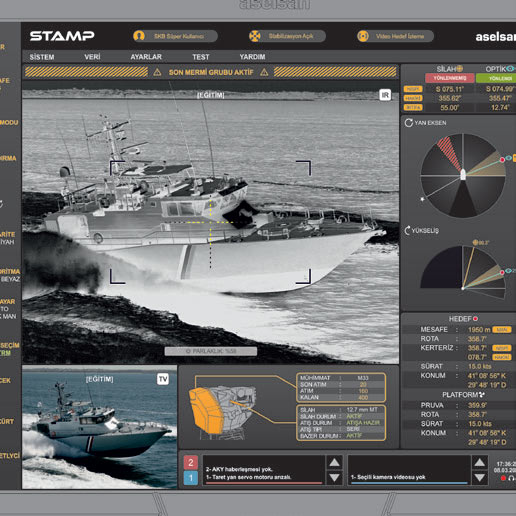Image resolution: width=516 pixels, height=516 pixels.
Task: Move camera warning list down with arrow
Action: pyautogui.click(x=480, y=478)
